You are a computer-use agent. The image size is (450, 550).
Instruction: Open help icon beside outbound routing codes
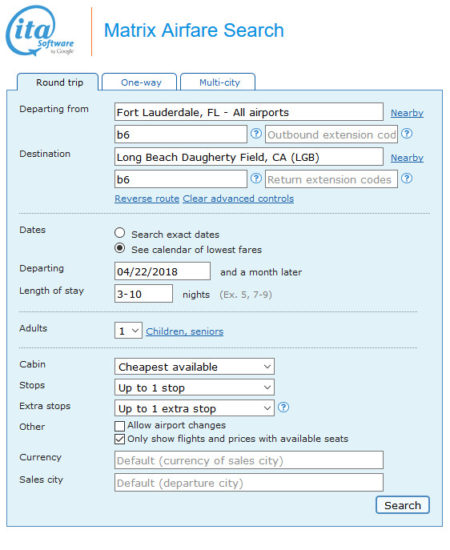(x=256, y=134)
